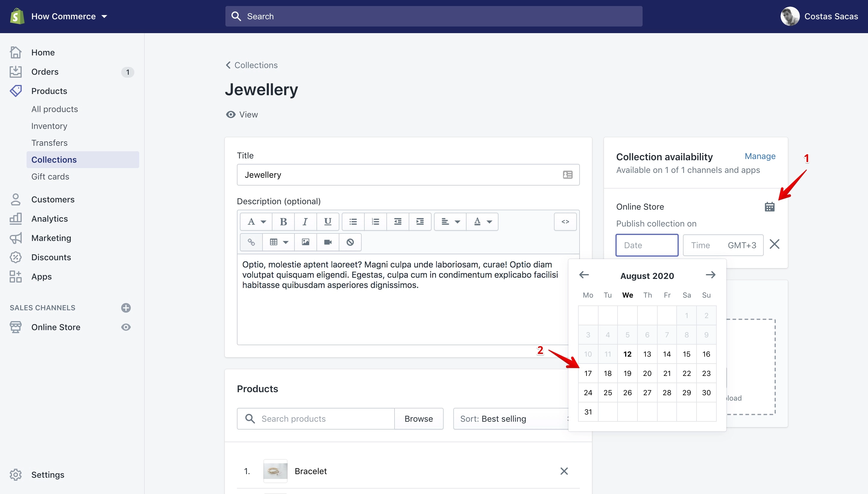The height and width of the screenshot is (494, 868).
Task: Insert an image using the editor toolbar
Action: point(306,242)
